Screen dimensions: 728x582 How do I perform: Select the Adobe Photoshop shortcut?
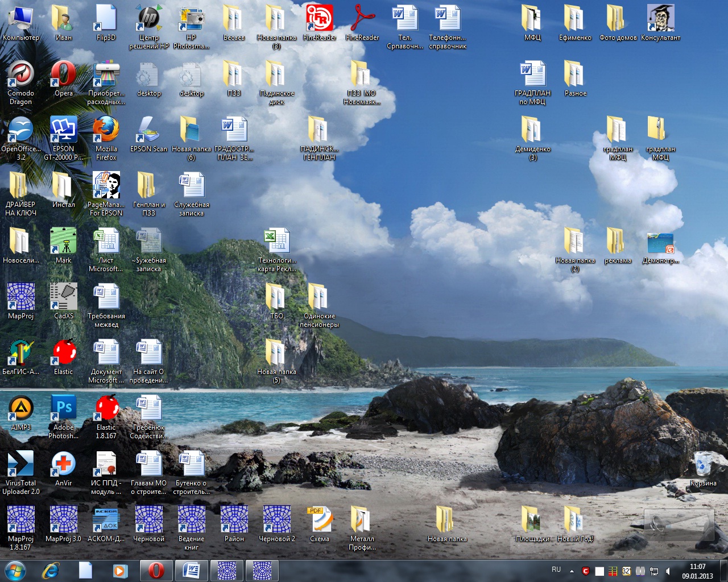tap(63, 409)
